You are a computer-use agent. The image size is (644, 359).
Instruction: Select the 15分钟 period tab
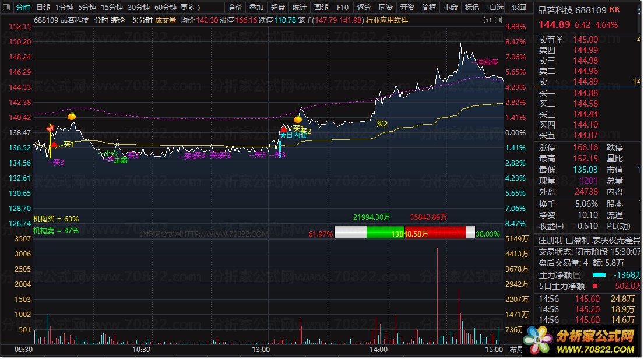(112, 8)
